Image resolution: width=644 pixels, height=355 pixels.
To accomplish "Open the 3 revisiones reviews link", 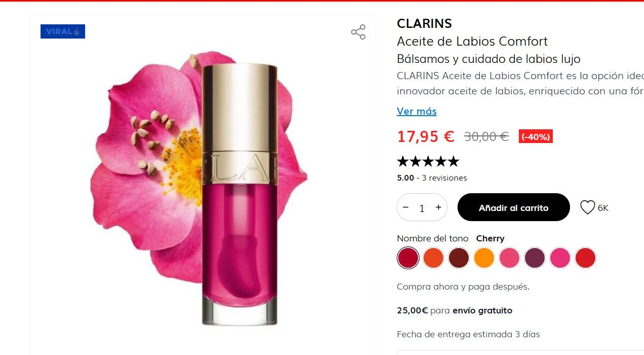I will click(x=444, y=178).
